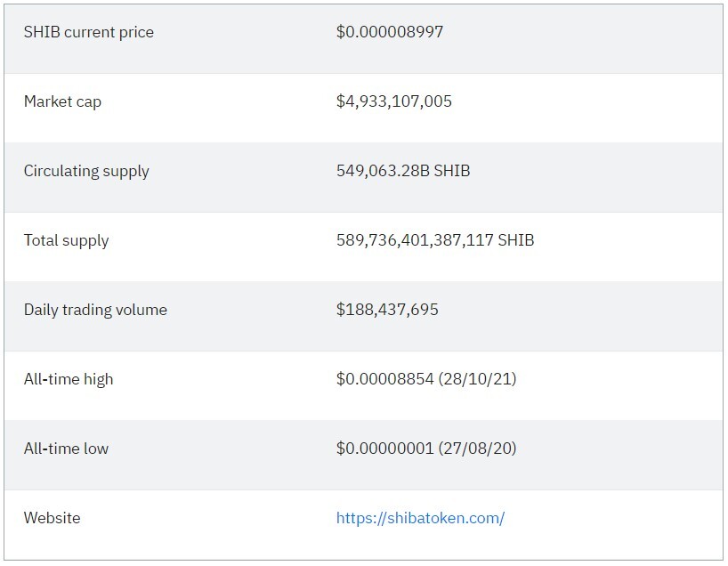Select the $0.00000001 all-time low value
728x566 pixels.
tap(384, 448)
